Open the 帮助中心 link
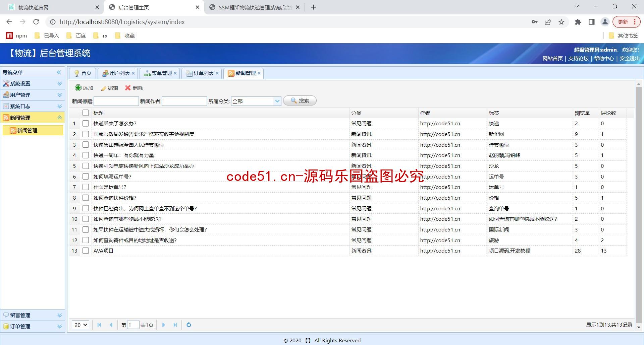The height and width of the screenshot is (345, 644). pyautogui.click(x=604, y=58)
